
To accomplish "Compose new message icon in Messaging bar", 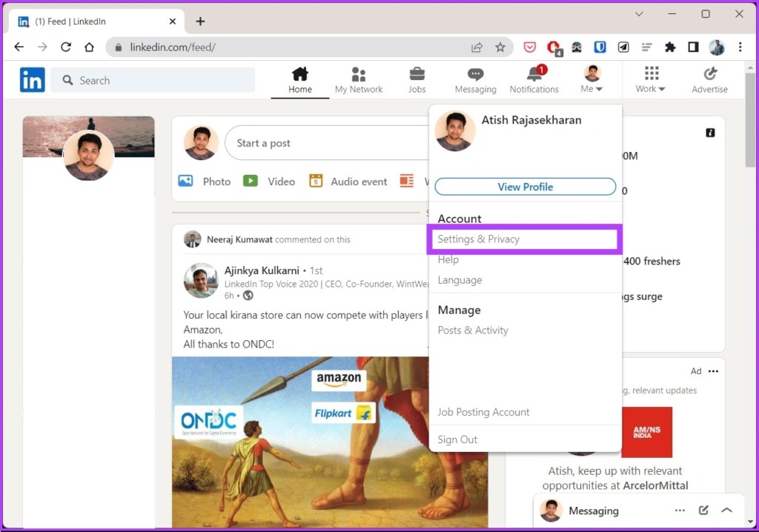I will coord(703,511).
